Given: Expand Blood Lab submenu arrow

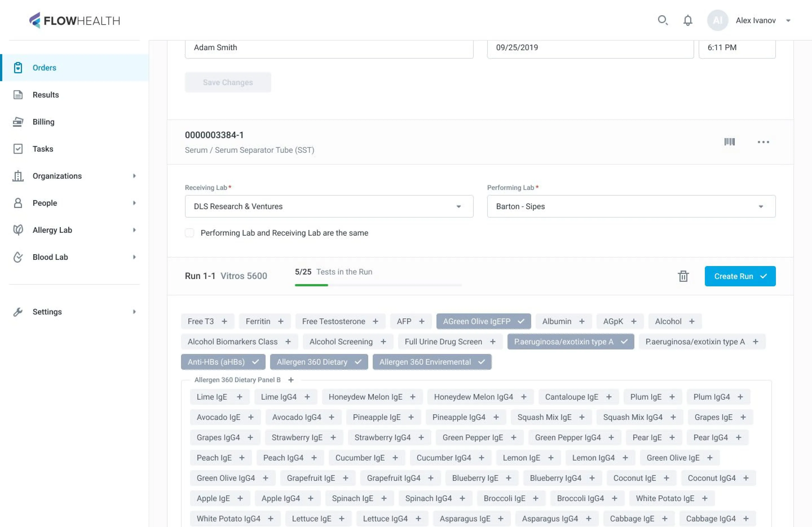Looking at the screenshot, I should [134, 257].
